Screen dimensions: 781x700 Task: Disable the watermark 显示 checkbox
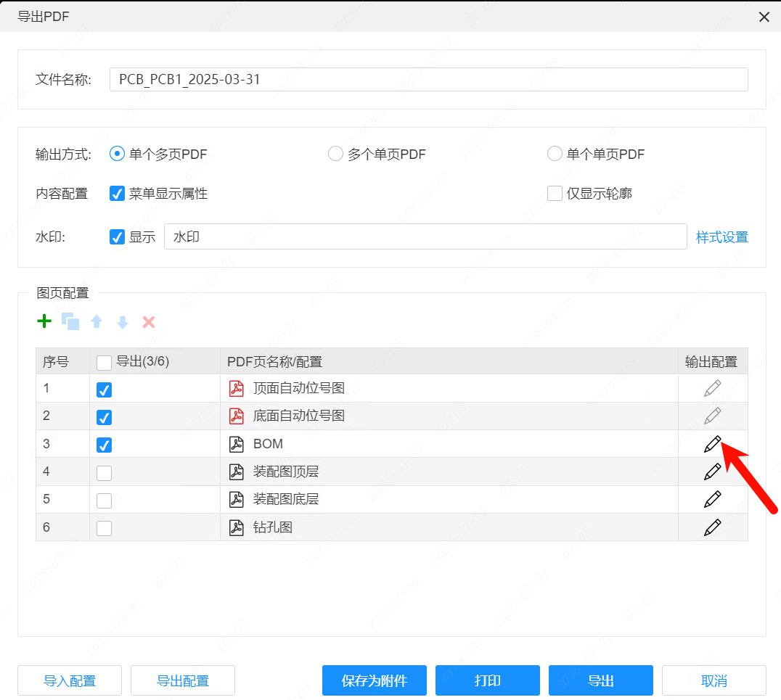coord(117,236)
